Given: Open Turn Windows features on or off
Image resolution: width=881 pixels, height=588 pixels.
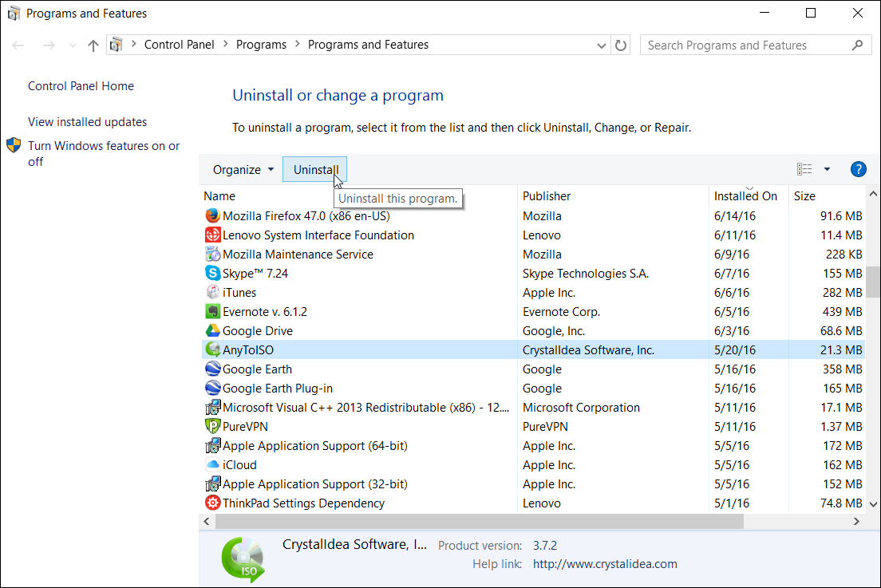Looking at the screenshot, I should (x=104, y=153).
